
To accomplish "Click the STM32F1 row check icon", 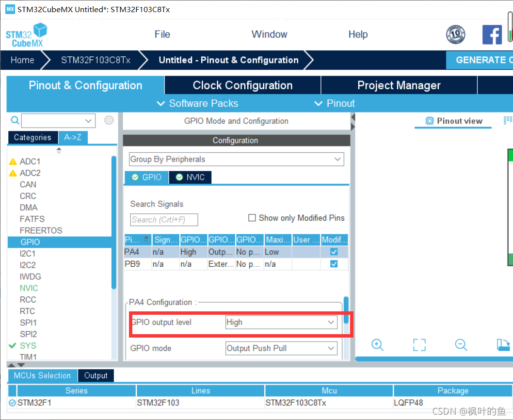I will (12, 403).
